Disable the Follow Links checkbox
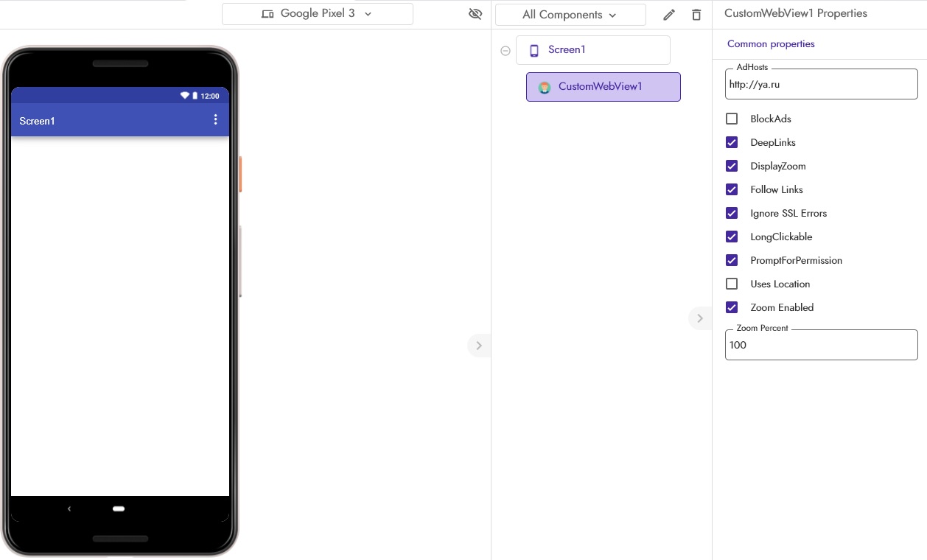This screenshot has height=560, width=927. click(732, 189)
